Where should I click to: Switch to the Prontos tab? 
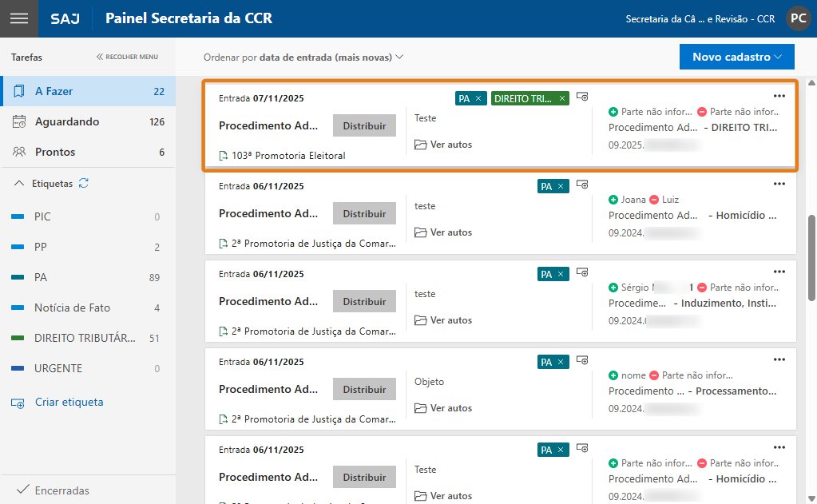[x=55, y=152]
